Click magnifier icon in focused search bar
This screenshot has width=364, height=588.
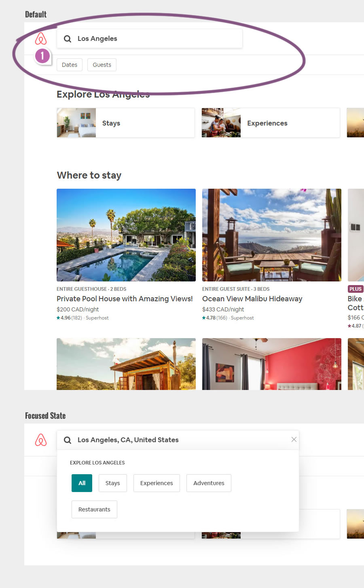tap(68, 440)
